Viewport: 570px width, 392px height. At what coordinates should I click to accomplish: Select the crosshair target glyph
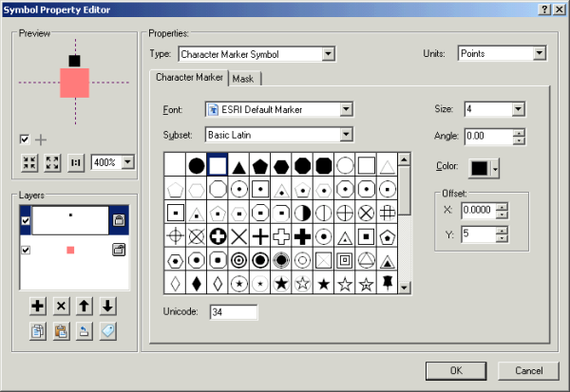point(175,236)
